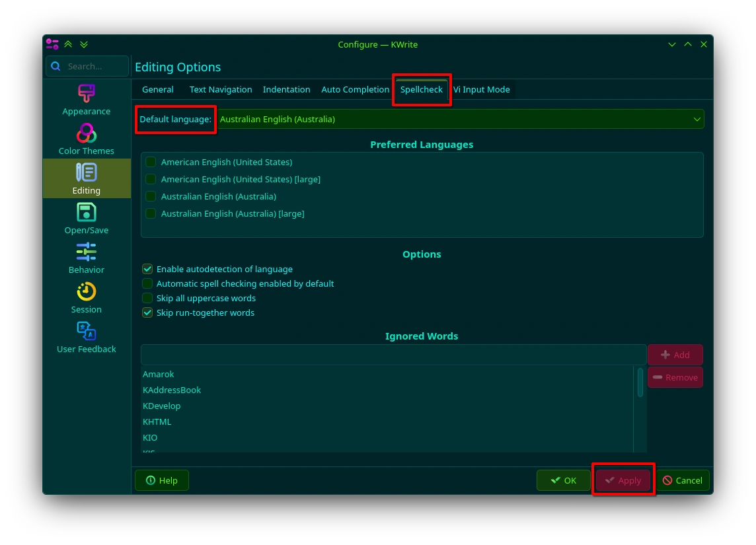The image size is (756, 545).
Task: Focus the settings Search field
Action: point(87,66)
